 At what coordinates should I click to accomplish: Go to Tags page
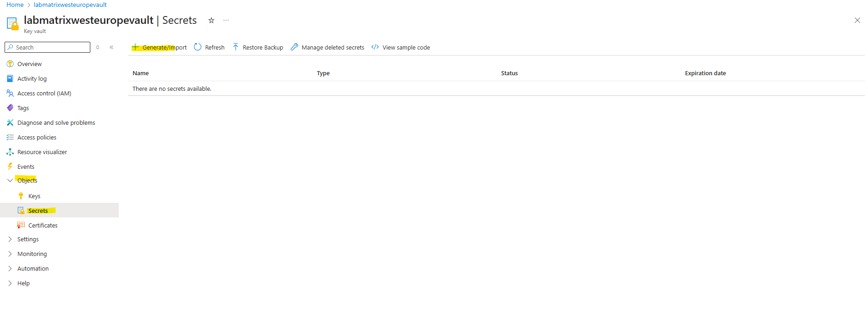pos(23,108)
